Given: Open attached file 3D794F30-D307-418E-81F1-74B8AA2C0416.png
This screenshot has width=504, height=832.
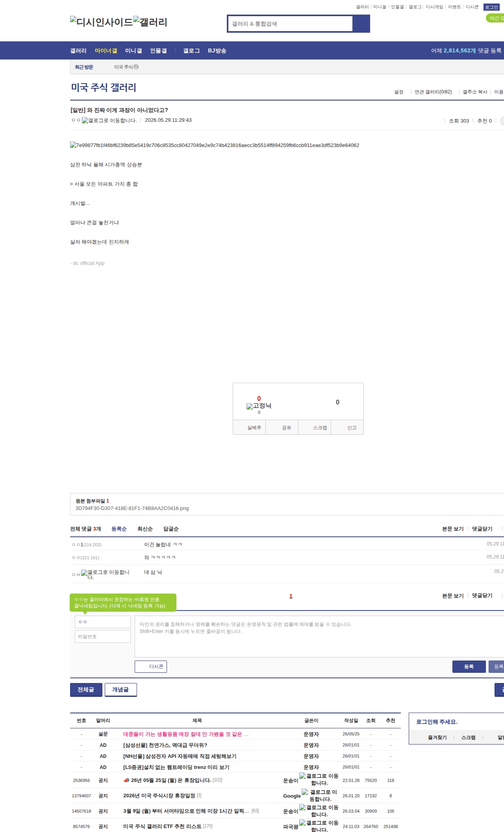Looking at the screenshot, I should pos(132,508).
